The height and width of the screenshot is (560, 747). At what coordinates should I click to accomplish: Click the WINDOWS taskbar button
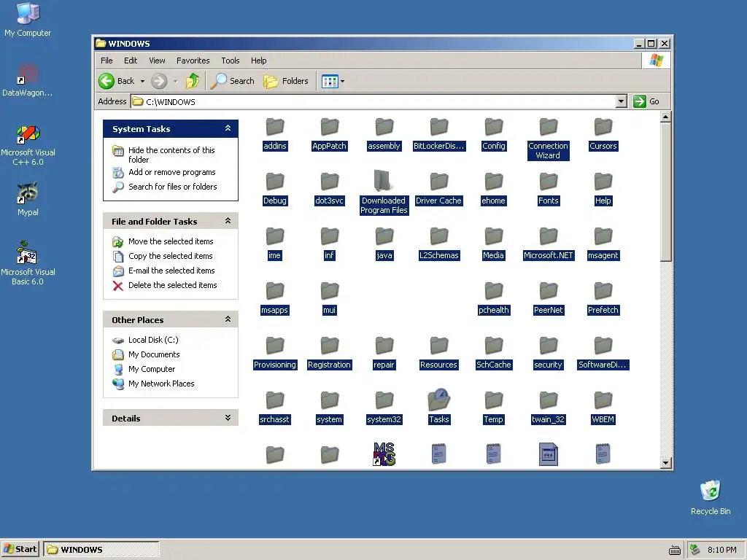point(101,550)
